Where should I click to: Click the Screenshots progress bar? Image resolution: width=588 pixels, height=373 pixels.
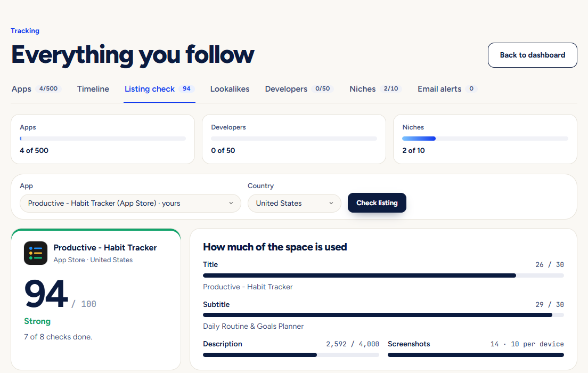476,354
